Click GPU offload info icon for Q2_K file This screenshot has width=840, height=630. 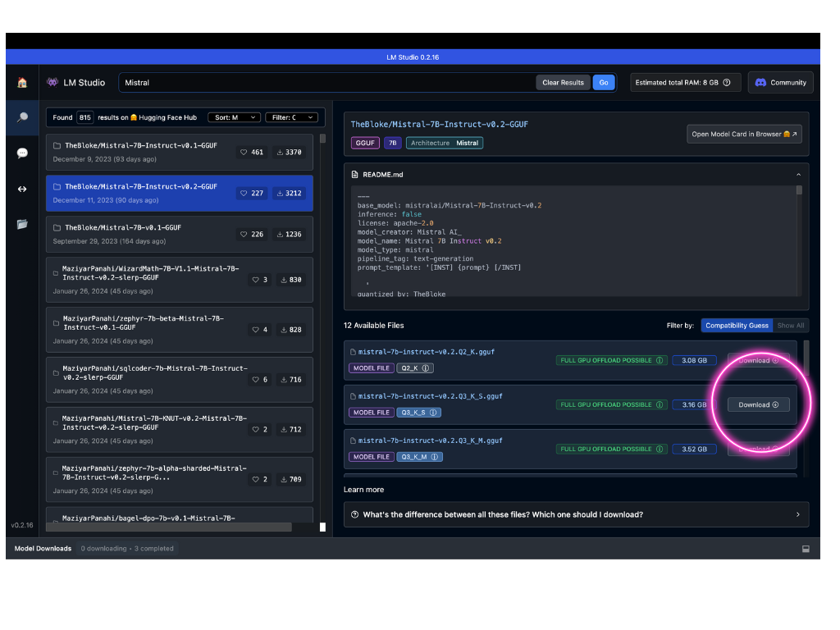coord(660,361)
